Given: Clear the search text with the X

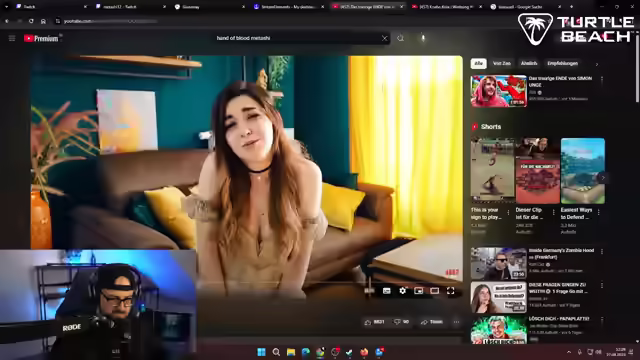Looking at the screenshot, I should [384, 38].
